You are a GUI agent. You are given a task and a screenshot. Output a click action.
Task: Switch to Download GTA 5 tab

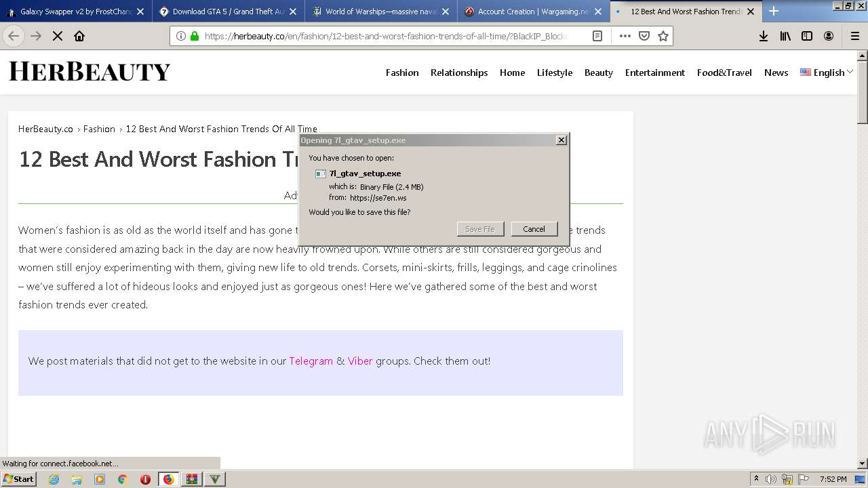pyautogui.click(x=228, y=12)
